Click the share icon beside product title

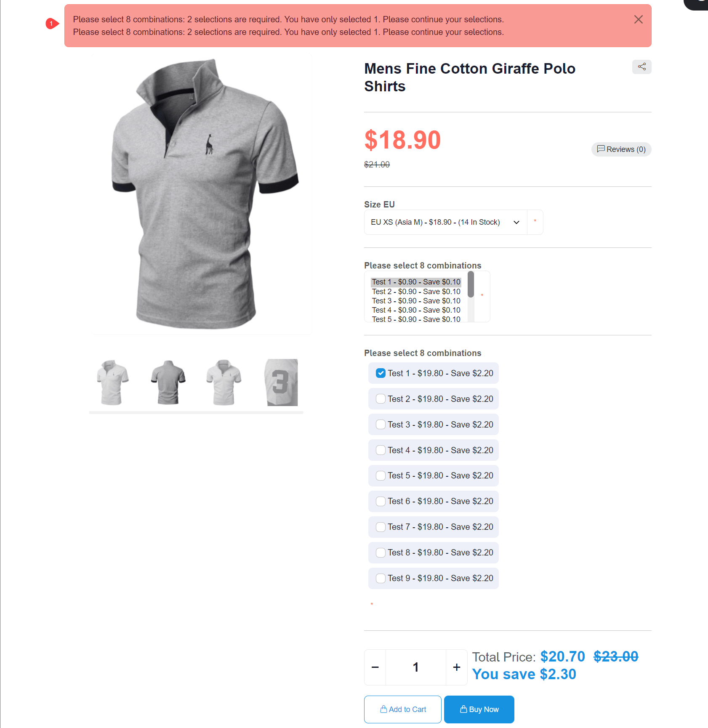(x=641, y=67)
